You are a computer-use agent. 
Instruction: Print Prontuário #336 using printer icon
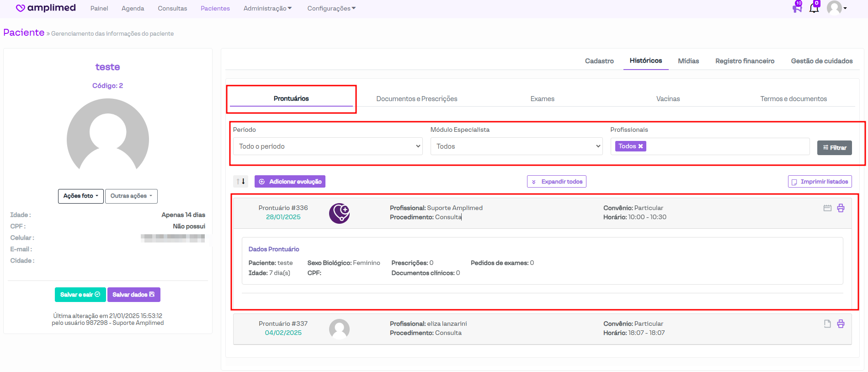(841, 208)
